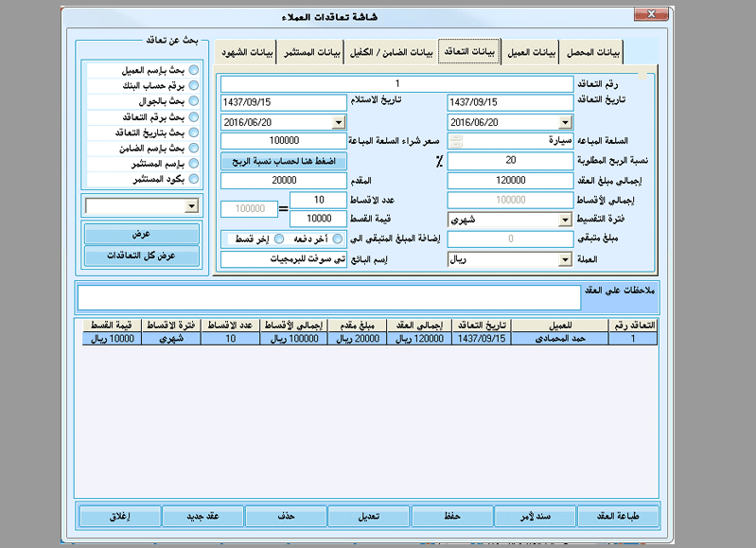Click قيمة القسط column header
Viewport: 756px width, 548px height.
pyautogui.click(x=112, y=326)
